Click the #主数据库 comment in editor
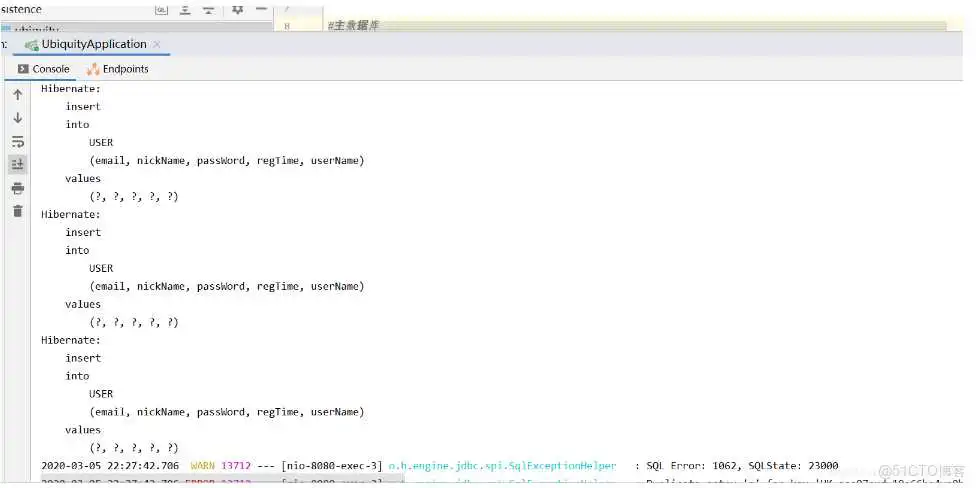The height and width of the screenshot is (488, 976). pos(353,26)
